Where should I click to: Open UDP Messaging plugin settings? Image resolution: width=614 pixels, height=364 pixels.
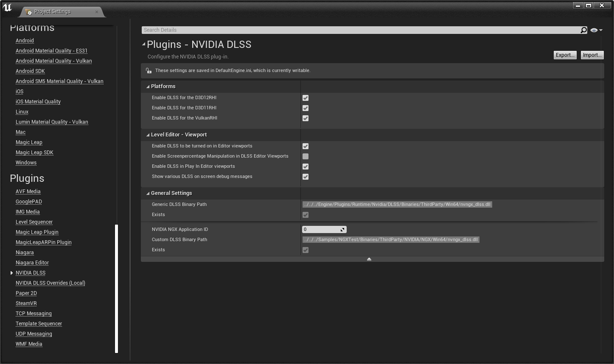(34, 334)
